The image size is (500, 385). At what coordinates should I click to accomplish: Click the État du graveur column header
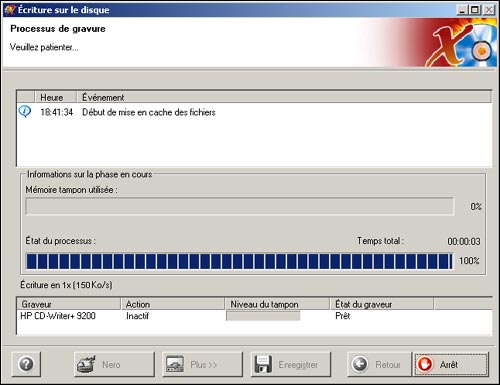(x=382, y=304)
